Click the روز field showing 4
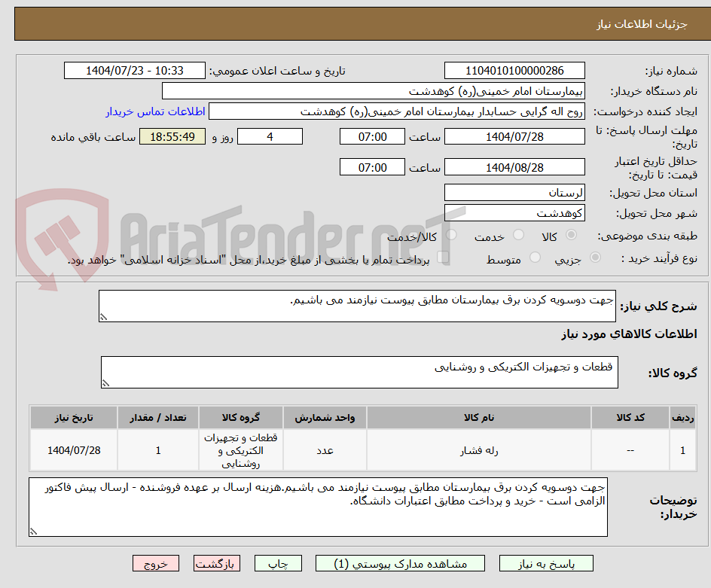Viewport: 711px width, 588px height. [270, 136]
